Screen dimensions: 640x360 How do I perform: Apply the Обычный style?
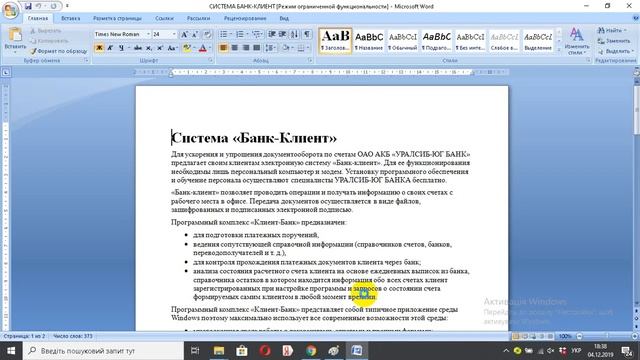coord(402,41)
